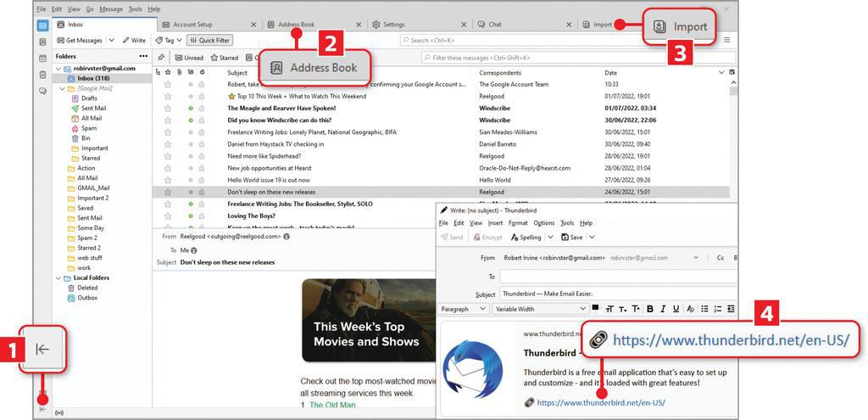Image resolution: width=868 pixels, height=420 pixels.
Task: Mark 'Did you know Windscribe' message as read
Action: pos(191,120)
